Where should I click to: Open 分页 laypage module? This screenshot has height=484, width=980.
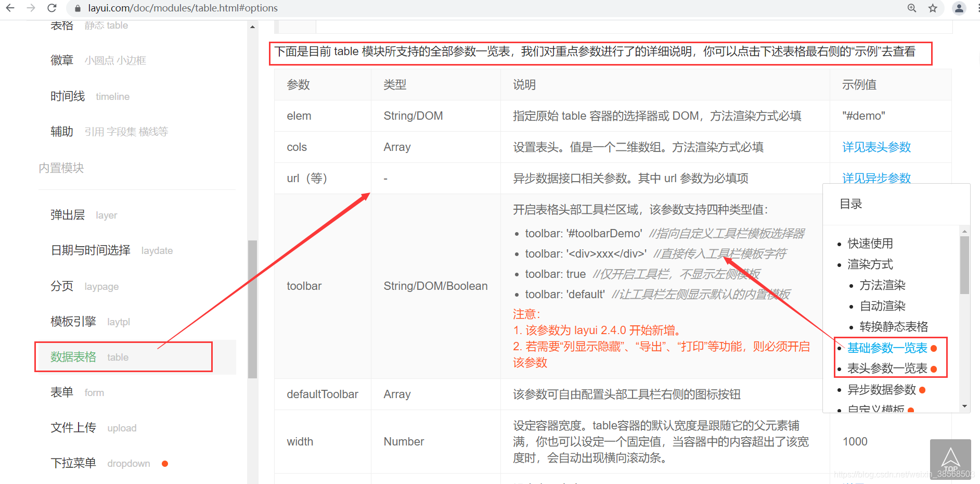coord(84,286)
